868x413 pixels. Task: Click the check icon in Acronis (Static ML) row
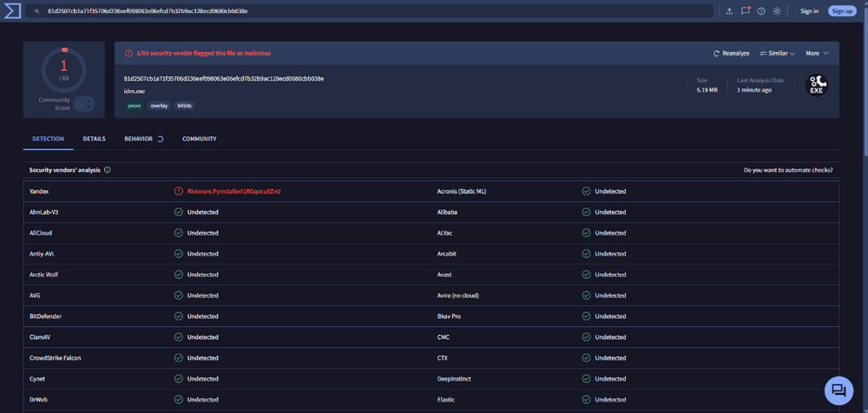586,191
